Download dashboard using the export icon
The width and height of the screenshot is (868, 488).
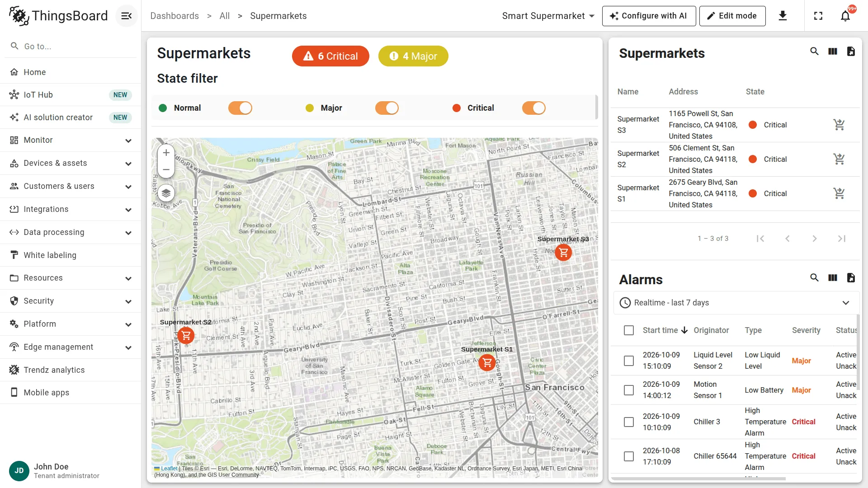[x=783, y=16]
